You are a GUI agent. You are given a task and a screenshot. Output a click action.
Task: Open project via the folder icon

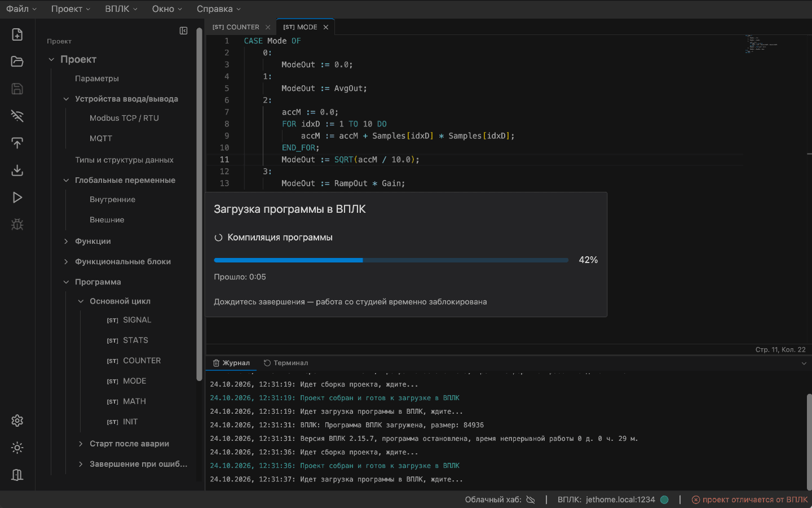pos(17,62)
